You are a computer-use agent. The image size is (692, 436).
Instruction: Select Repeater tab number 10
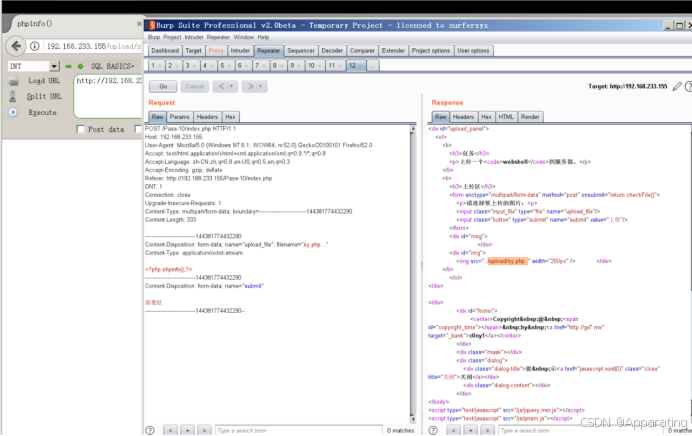click(x=311, y=66)
